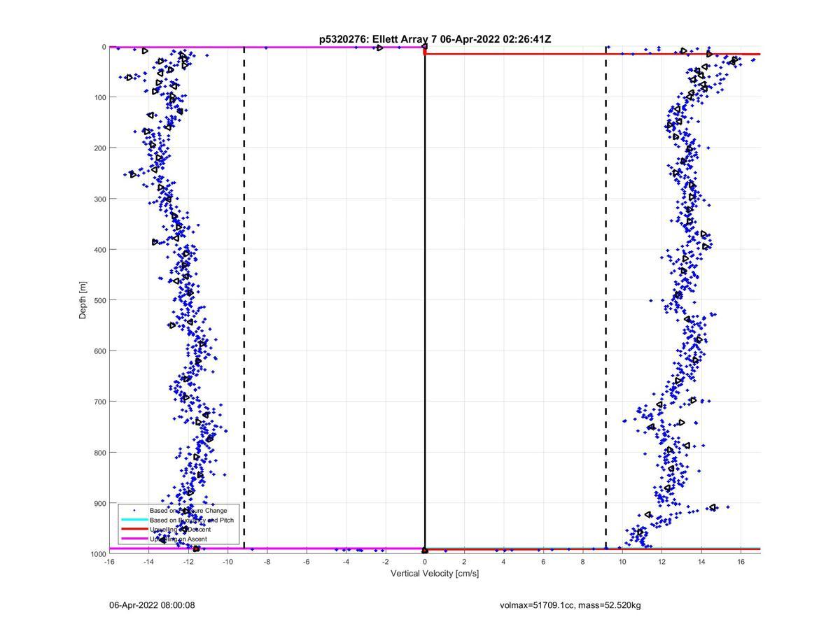The height and width of the screenshot is (622, 840).
Task: Click depth axis tick label '700'
Action: click(x=99, y=402)
